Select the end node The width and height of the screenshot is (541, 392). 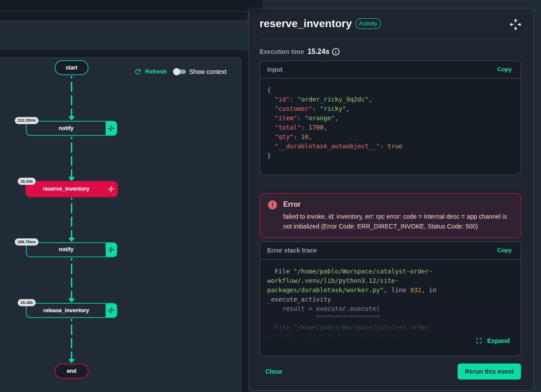(71, 371)
